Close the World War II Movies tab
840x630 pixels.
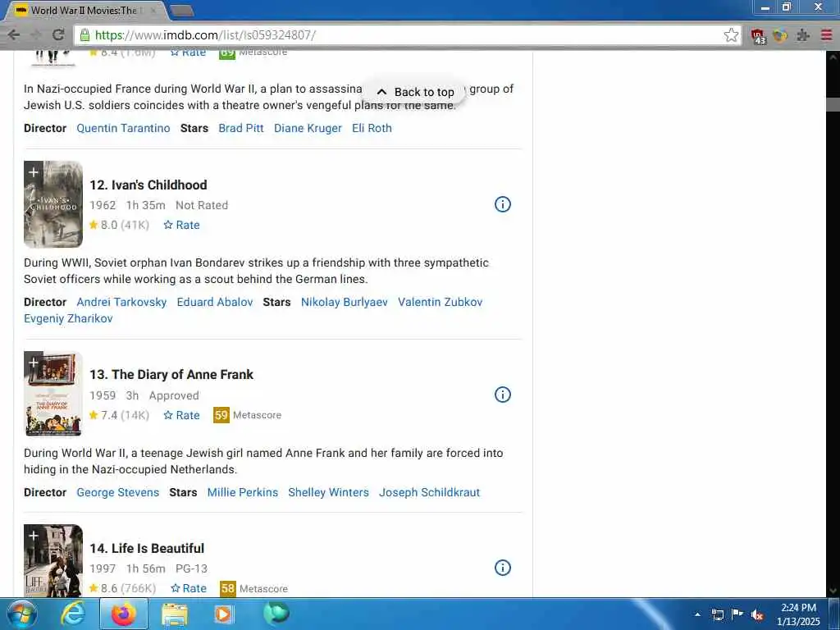pyautogui.click(x=153, y=10)
